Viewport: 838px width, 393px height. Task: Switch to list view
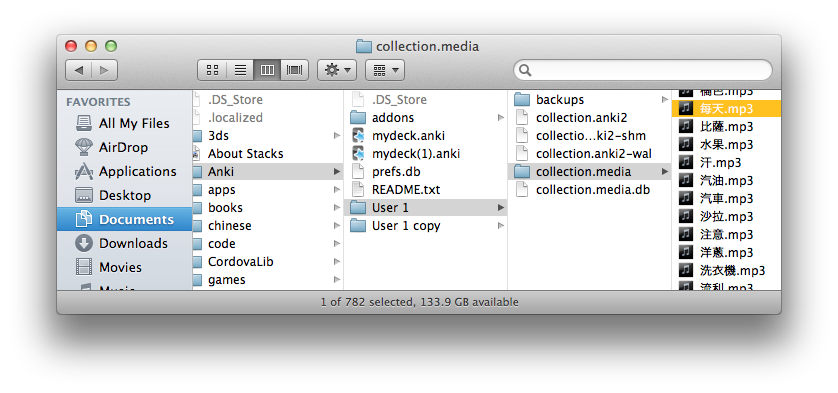click(x=240, y=70)
